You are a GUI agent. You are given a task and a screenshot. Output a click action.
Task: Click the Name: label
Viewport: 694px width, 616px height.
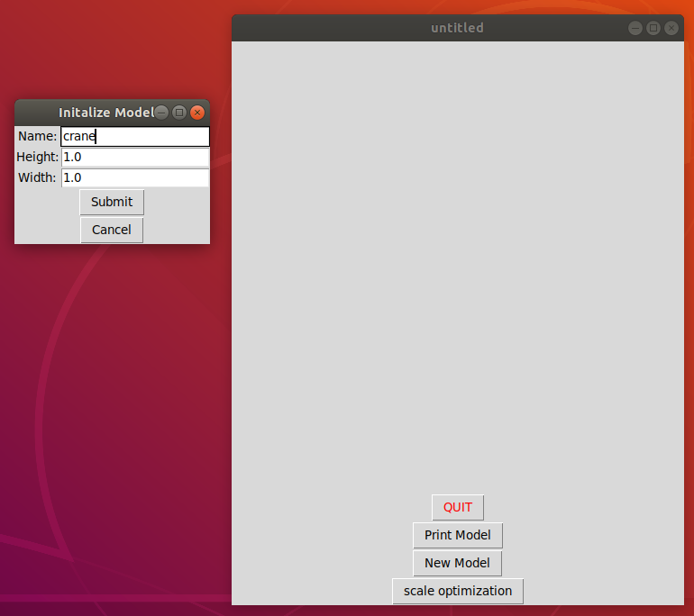click(37, 136)
